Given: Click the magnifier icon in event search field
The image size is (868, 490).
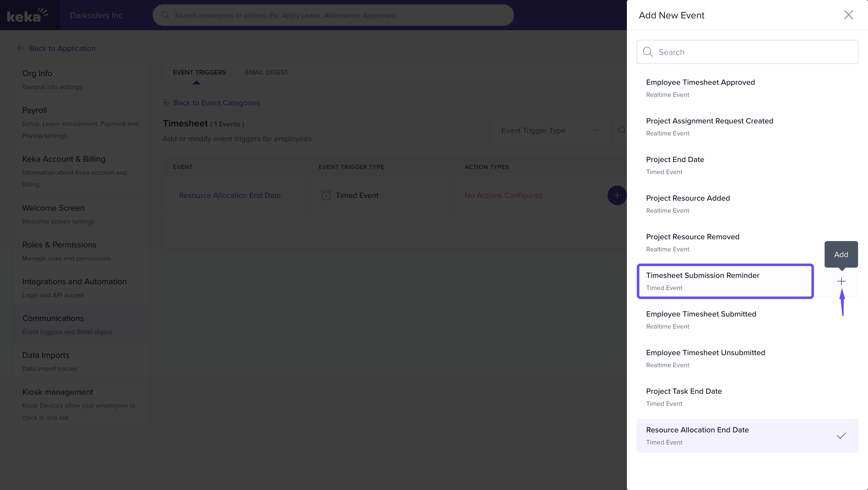Looking at the screenshot, I should point(647,52).
